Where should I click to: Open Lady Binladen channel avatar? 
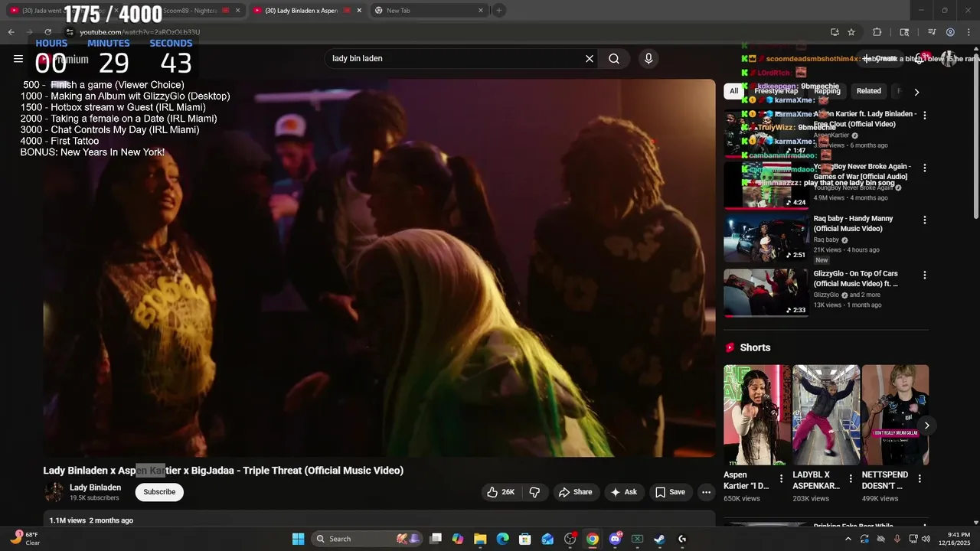tap(54, 492)
